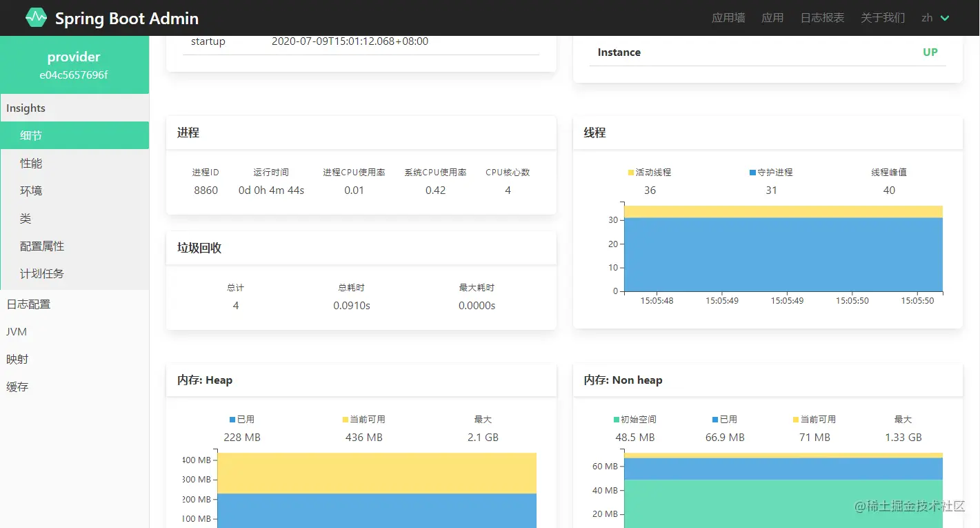Toggle the blue 守护进程 legend marker

[x=752, y=173]
